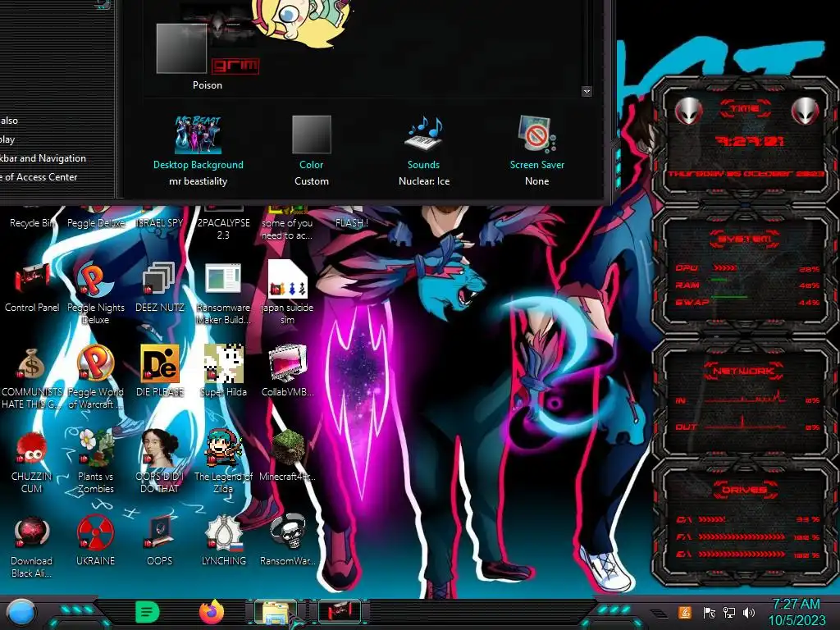This screenshot has height=630, width=840.
Task: Open the FLASH ! desktop shortcut
Action: pos(351,222)
